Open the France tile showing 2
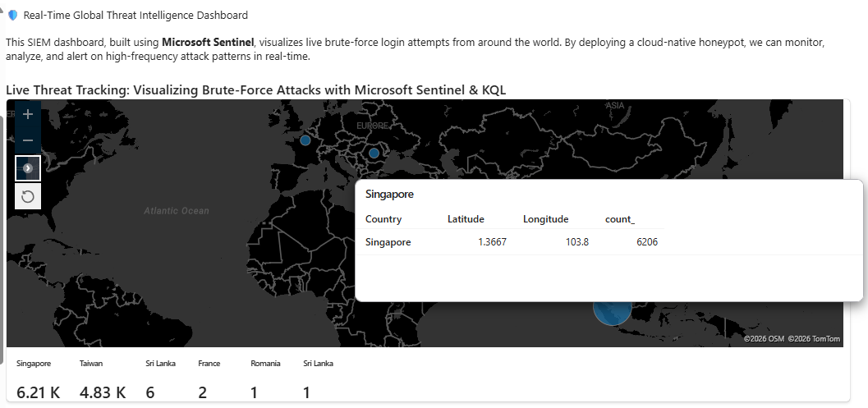Viewport: 868px width, 408px height. click(209, 379)
